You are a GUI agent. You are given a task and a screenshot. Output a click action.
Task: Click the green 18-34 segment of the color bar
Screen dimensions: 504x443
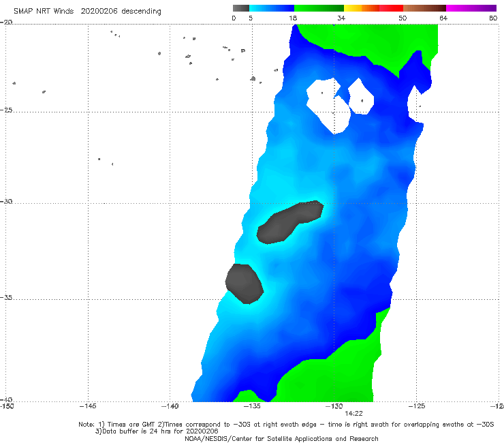pyautogui.click(x=319, y=8)
